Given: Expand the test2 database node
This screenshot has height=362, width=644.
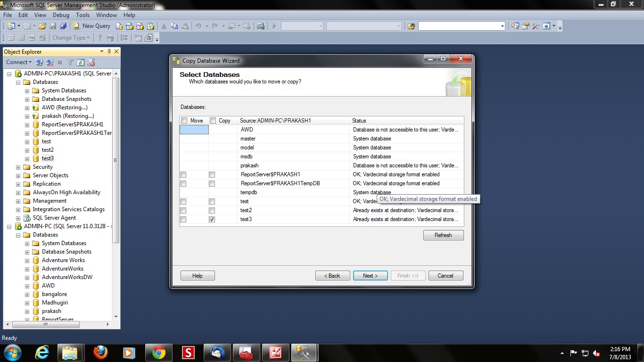Looking at the screenshot, I should pos(27,150).
